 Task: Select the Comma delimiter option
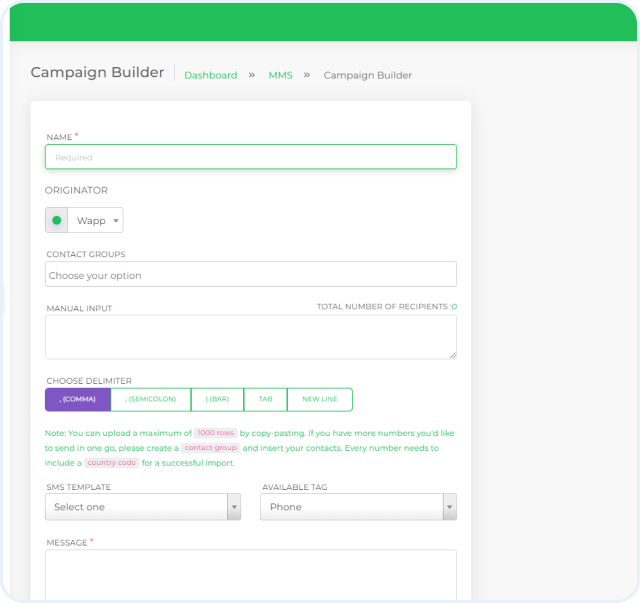pyautogui.click(x=78, y=399)
